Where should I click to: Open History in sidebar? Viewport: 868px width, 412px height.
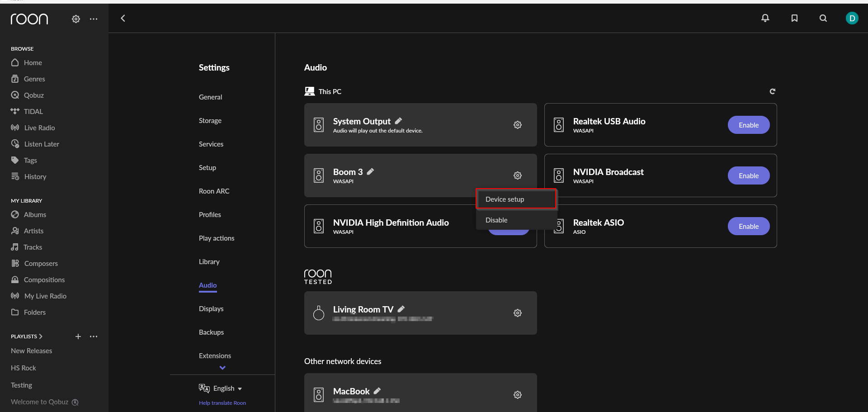coord(29,176)
